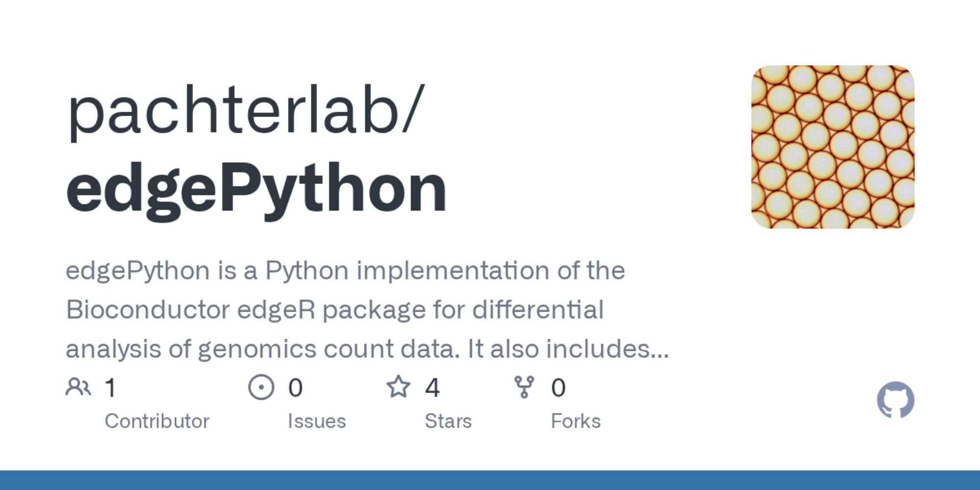Image resolution: width=980 pixels, height=490 pixels.
Task: Click the Issues label
Action: (x=317, y=421)
